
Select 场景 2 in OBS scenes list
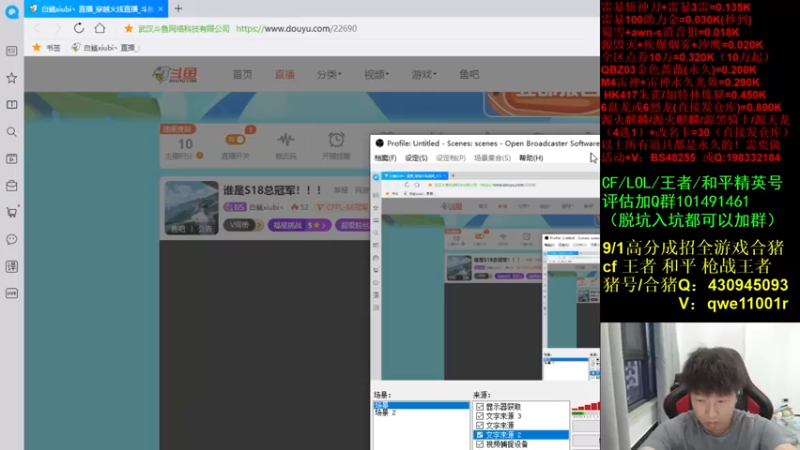point(386,413)
